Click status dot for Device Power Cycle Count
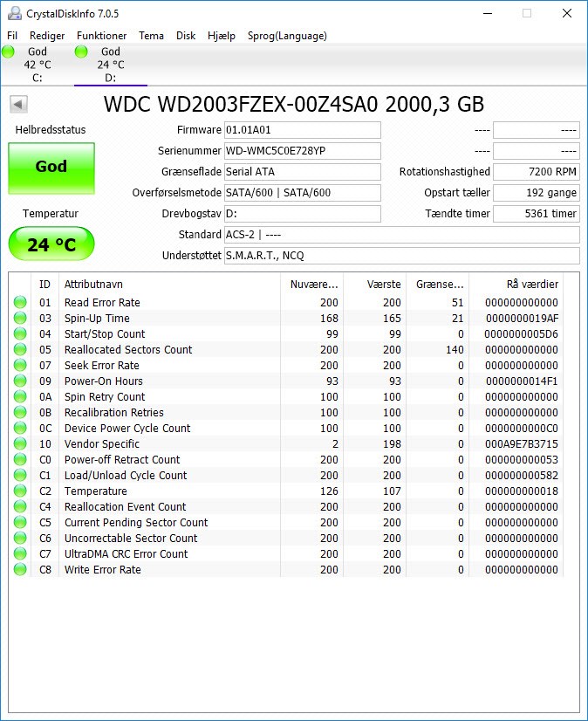 (x=20, y=428)
